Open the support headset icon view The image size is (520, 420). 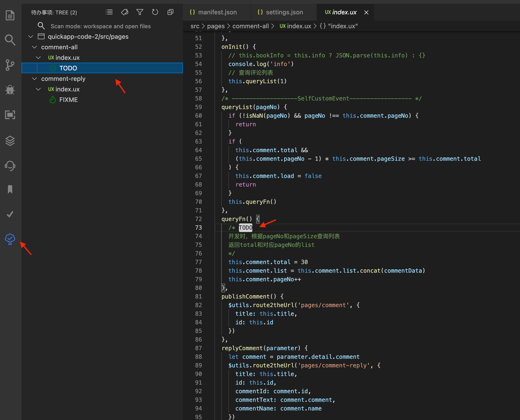tap(10, 166)
